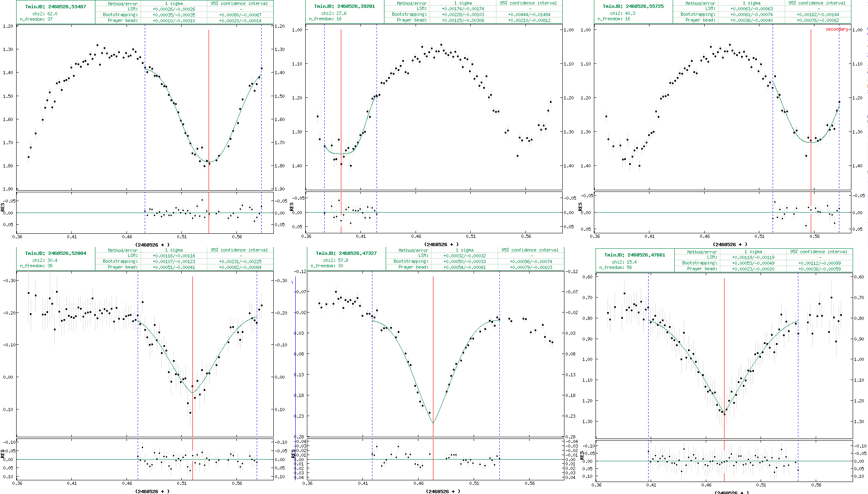The image size is (868, 494).
Task: Click Prayer bead value +0.00010/-0.00010
Action: (x=174, y=20)
